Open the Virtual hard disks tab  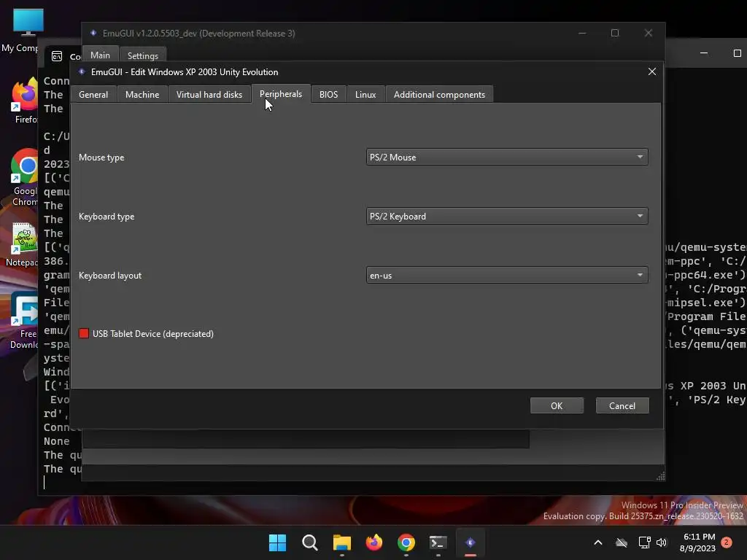click(209, 94)
